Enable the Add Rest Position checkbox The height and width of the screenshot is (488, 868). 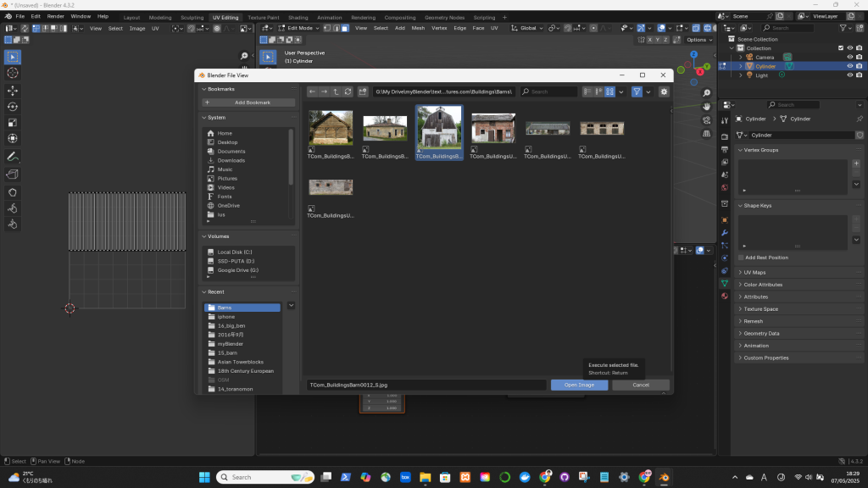coord(741,258)
